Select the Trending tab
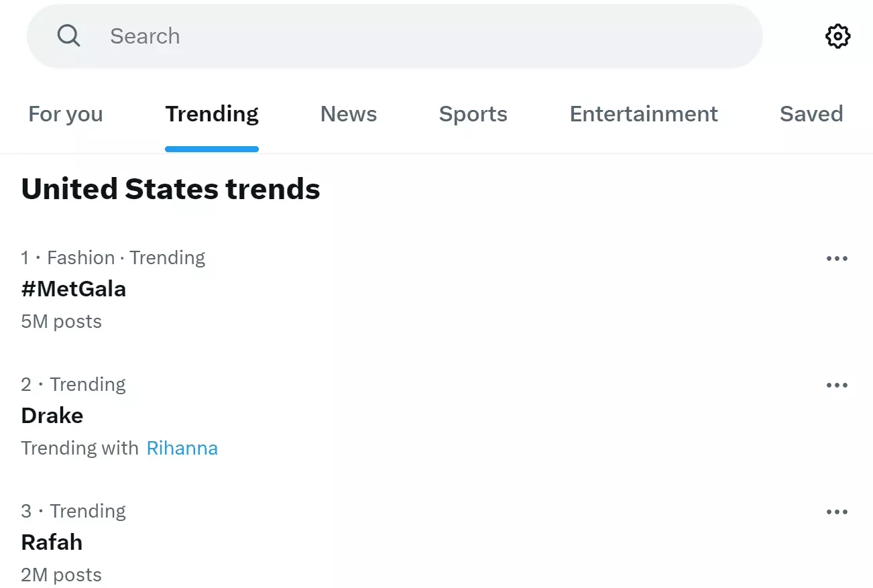The width and height of the screenshot is (873, 588). click(x=212, y=114)
